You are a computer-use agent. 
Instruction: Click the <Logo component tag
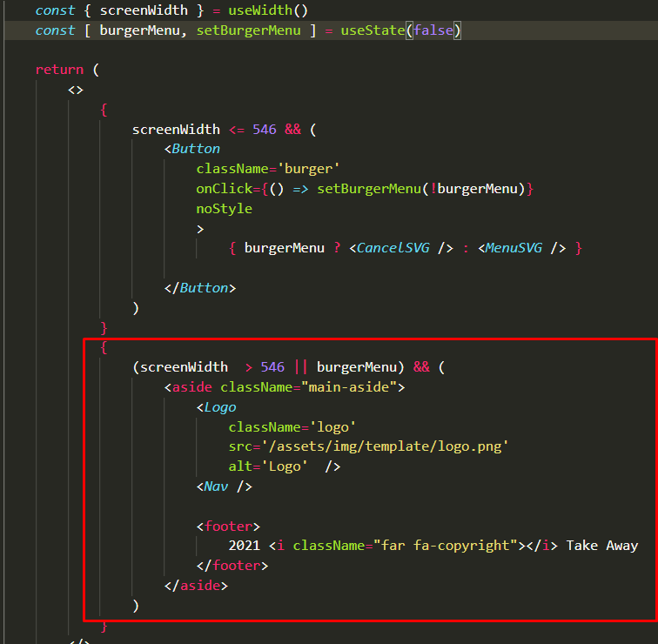[217, 407]
